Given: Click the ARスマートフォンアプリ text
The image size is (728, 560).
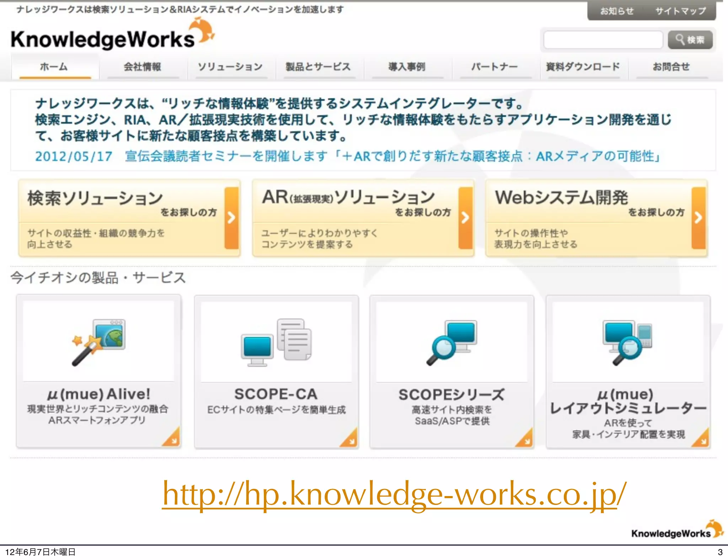Looking at the screenshot, I should 97,420.
